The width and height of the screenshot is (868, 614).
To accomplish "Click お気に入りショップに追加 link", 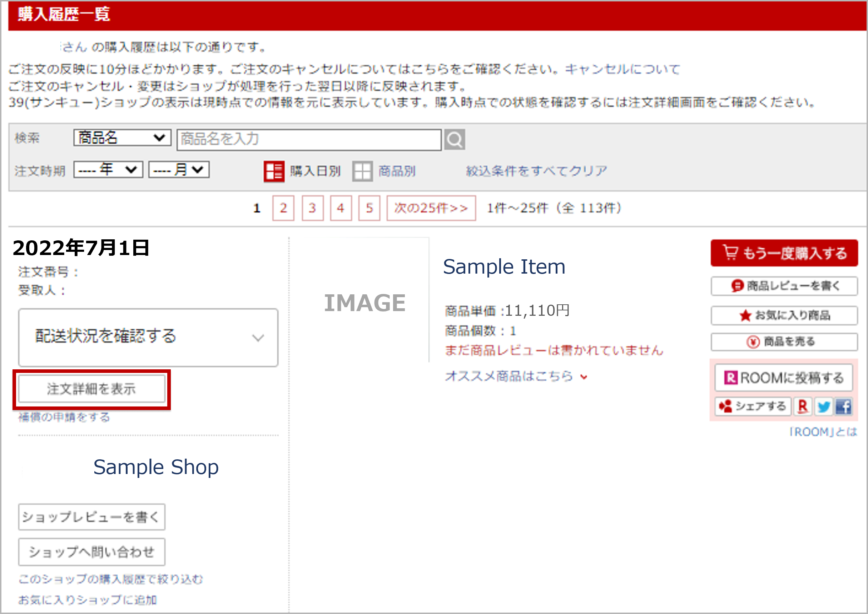I will click(87, 600).
